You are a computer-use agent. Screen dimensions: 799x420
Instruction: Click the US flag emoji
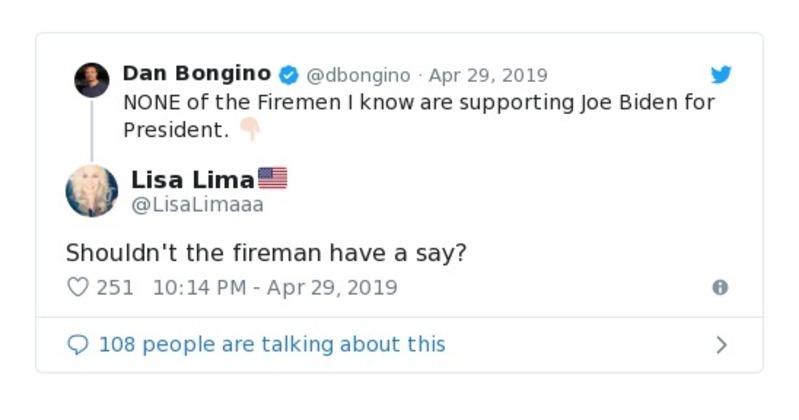[x=273, y=179]
